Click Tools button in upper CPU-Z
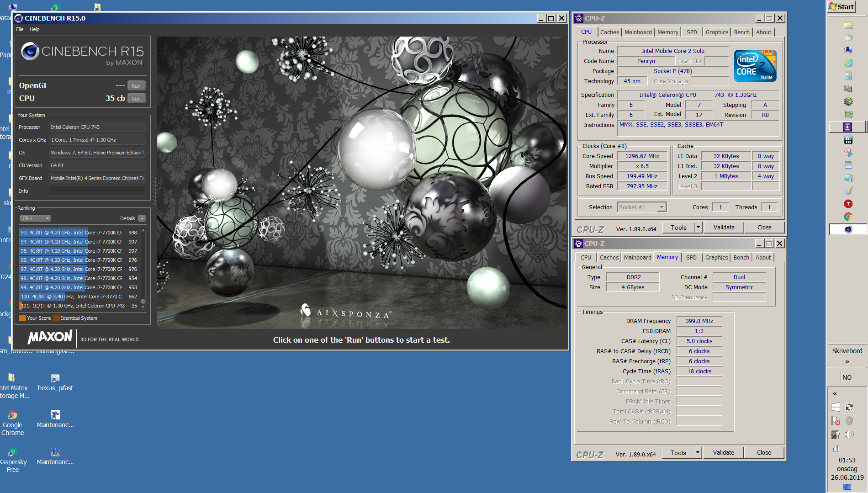The width and height of the screenshot is (868, 493). [679, 227]
